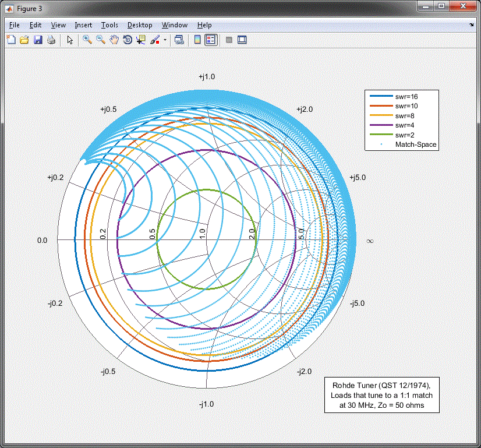This screenshot has height=448, width=481.
Task: Enable the Rotate 3D tool
Action: tap(127, 40)
